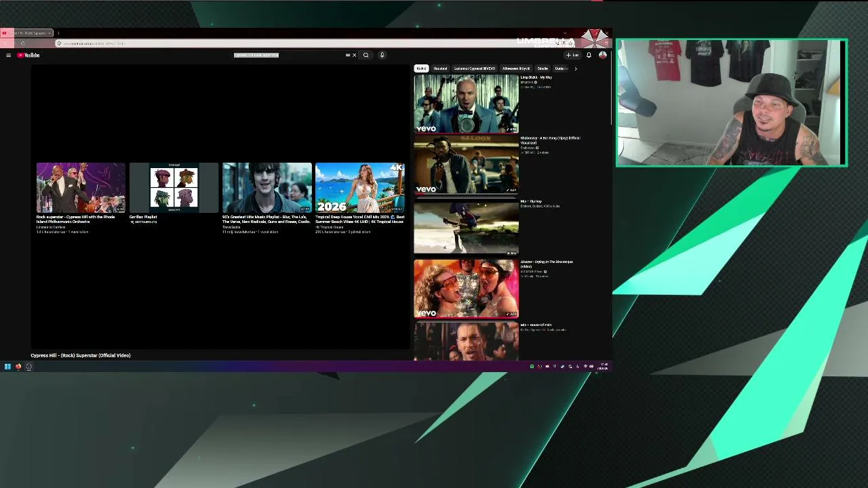This screenshot has height=488, width=868.
Task: Open Alcazar Crying At The Discoteque thumbnail
Action: pyautogui.click(x=467, y=289)
